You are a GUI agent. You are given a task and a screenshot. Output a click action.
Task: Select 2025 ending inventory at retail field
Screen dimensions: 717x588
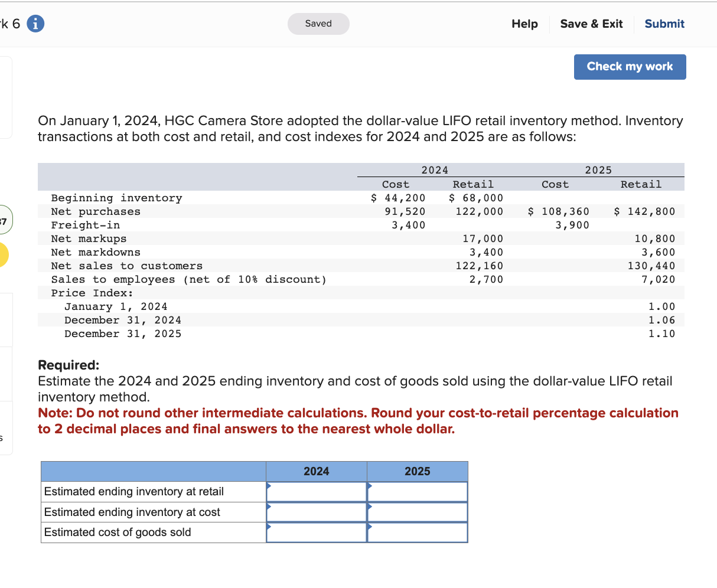[x=418, y=491]
